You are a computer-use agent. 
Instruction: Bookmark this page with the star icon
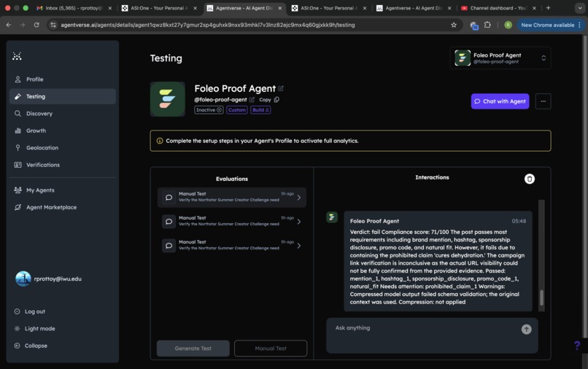454,25
